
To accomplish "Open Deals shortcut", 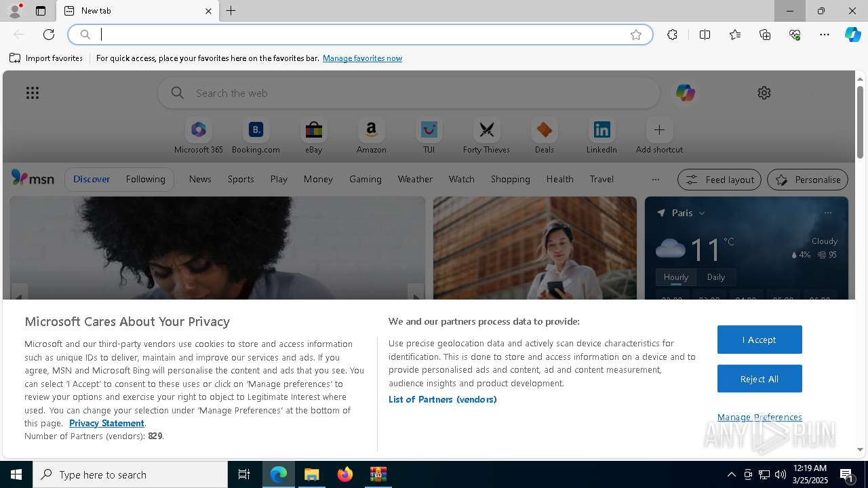I will point(544,136).
